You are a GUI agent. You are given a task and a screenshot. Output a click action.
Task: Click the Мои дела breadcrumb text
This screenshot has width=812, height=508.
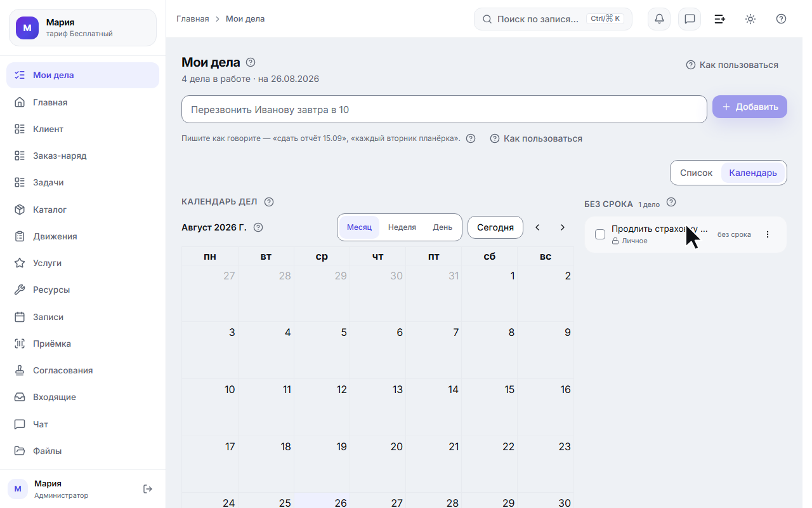[246, 19]
